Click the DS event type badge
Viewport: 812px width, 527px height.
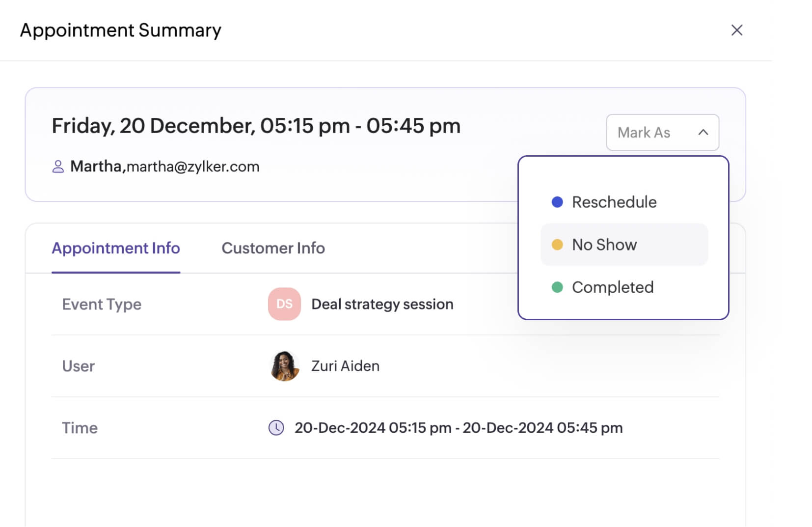[284, 304]
